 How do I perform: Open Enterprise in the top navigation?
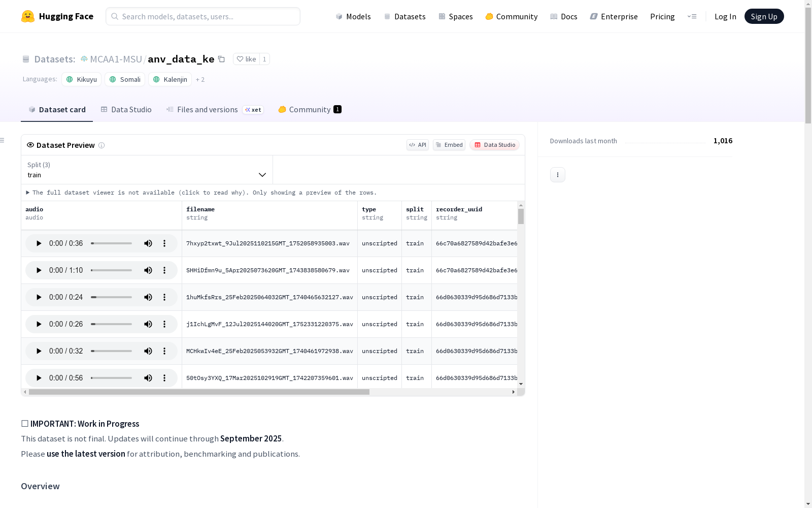click(x=614, y=16)
